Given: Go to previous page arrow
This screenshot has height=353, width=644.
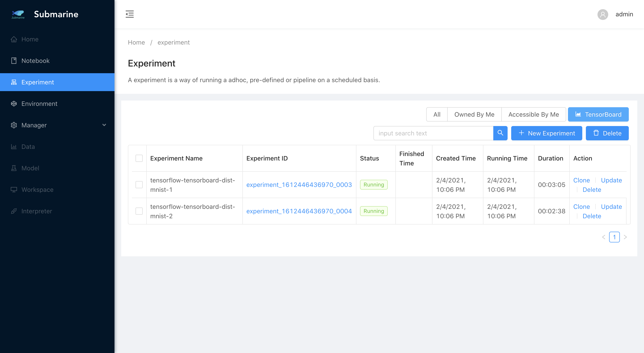Looking at the screenshot, I should click(604, 237).
